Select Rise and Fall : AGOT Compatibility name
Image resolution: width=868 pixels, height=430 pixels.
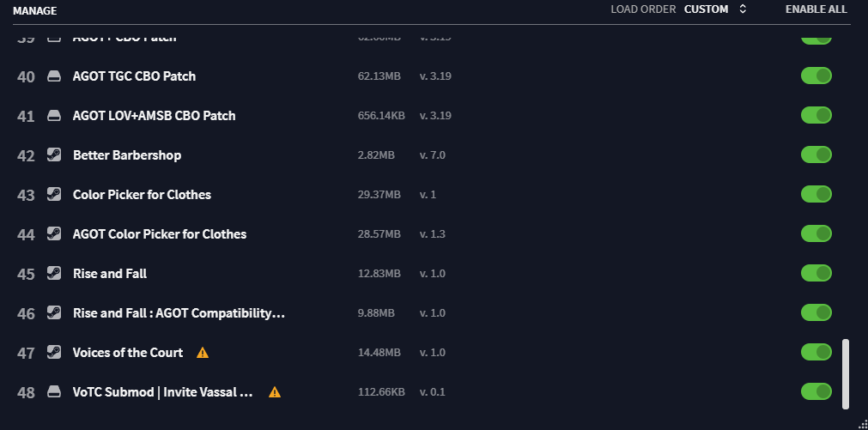pos(179,313)
